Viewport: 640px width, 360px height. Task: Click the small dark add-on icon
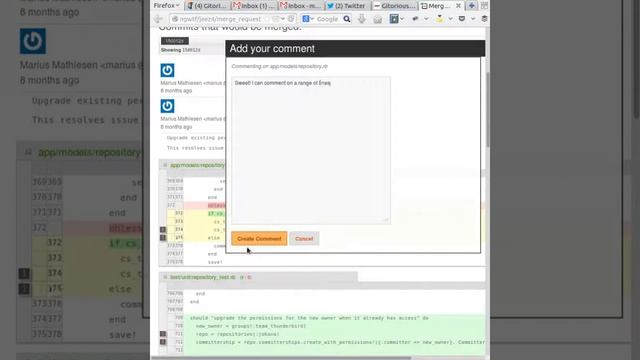coord(416,19)
